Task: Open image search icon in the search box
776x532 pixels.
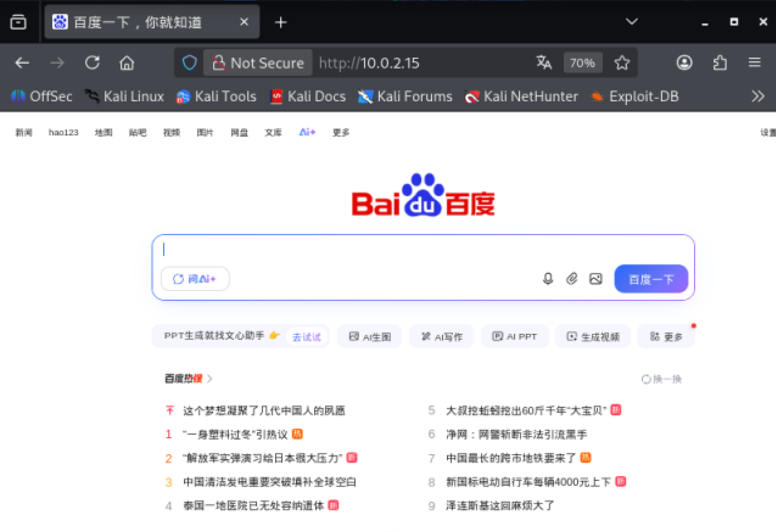Action: [x=596, y=279]
